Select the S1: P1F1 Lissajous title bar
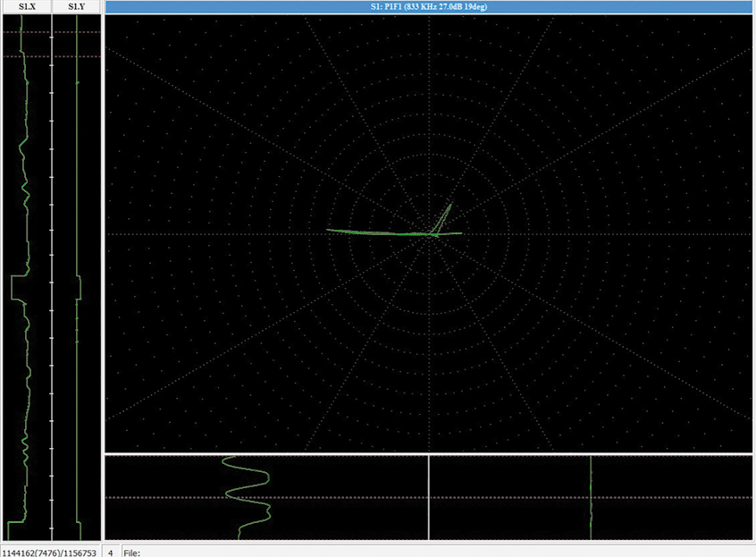The image size is (756, 557). (430, 7)
